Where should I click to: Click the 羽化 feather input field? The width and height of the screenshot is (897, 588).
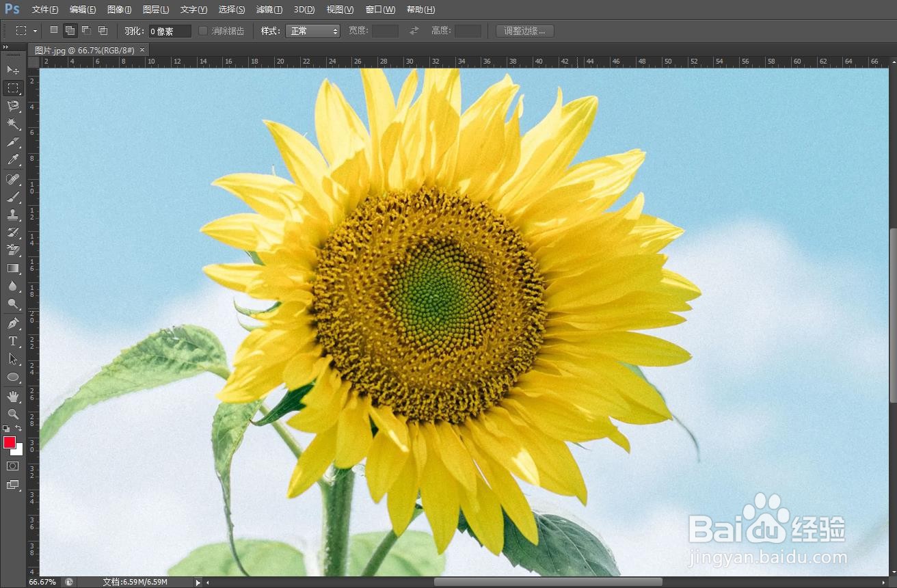(x=170, y=31)
